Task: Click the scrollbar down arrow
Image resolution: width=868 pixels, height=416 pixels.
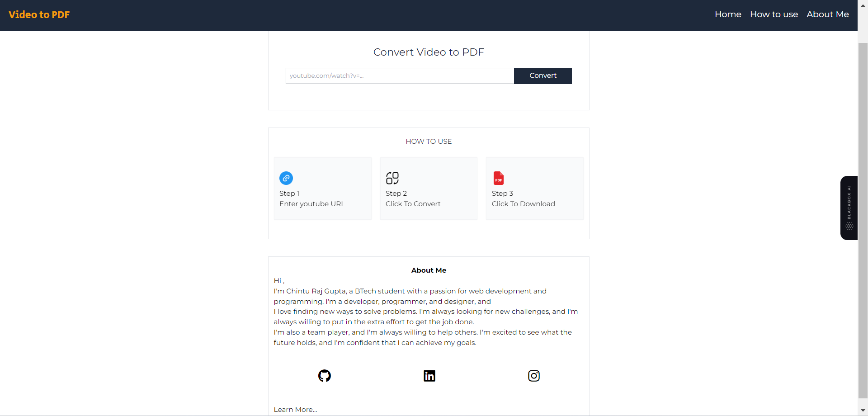Action: point(863,410)
